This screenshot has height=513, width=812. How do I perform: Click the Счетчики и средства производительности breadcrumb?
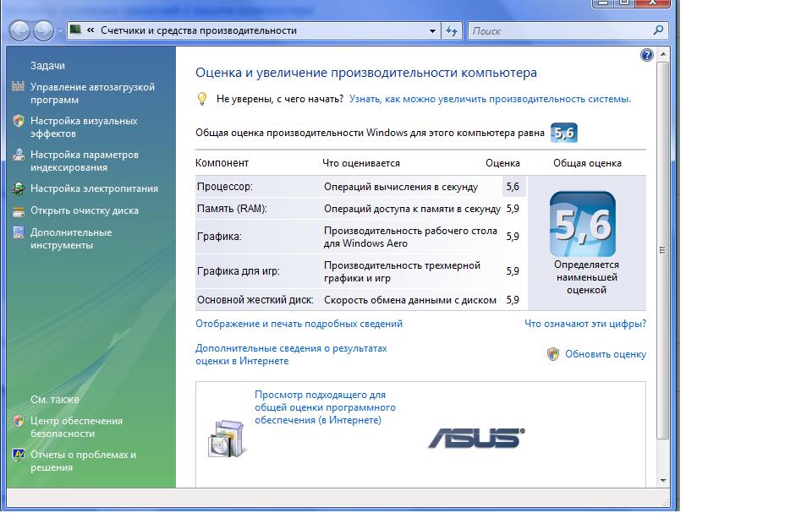coord(199,30)
